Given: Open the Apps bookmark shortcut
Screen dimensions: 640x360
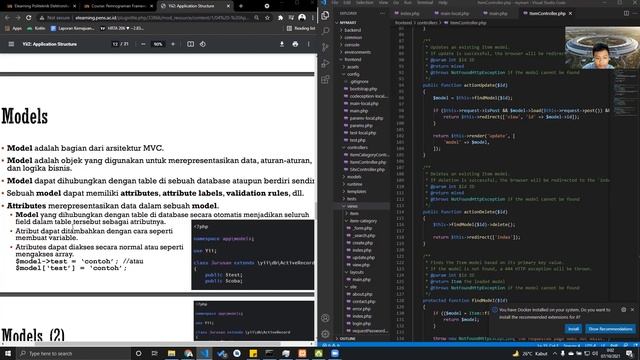Looking at the screenshot, I should click(13, 29).
